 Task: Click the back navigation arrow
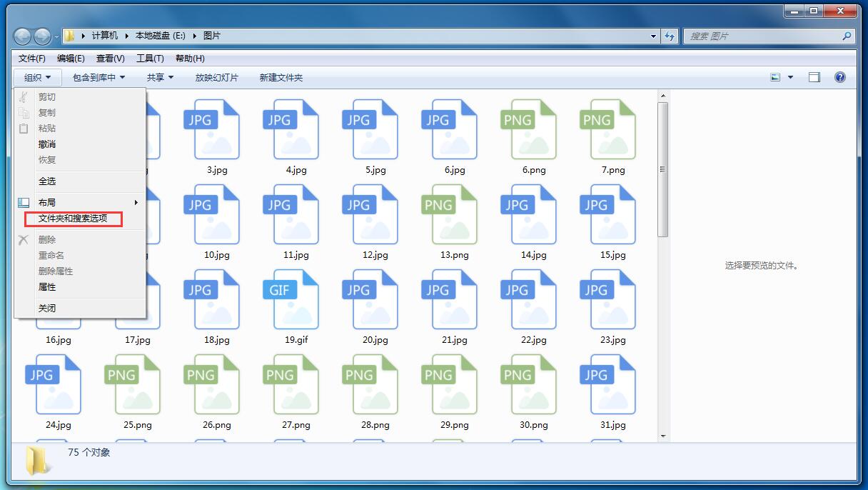(21, 36)
